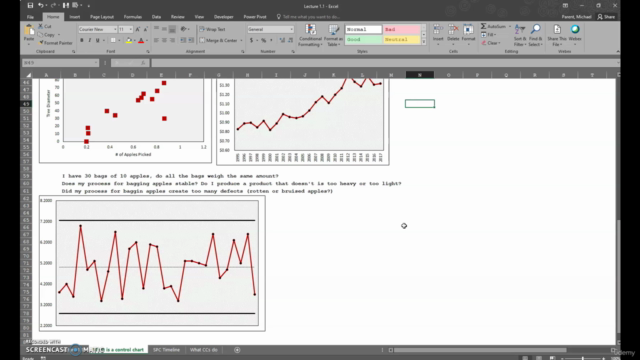Expand the cell styles gallery More arrow
This screenshot has width=640, height=360.
click(x=424, y=42)
